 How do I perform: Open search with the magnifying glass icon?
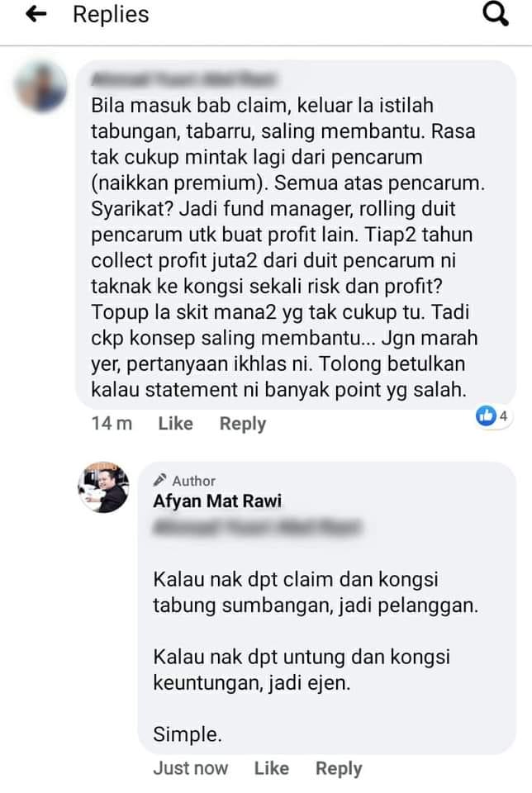[x=495, y=14]
